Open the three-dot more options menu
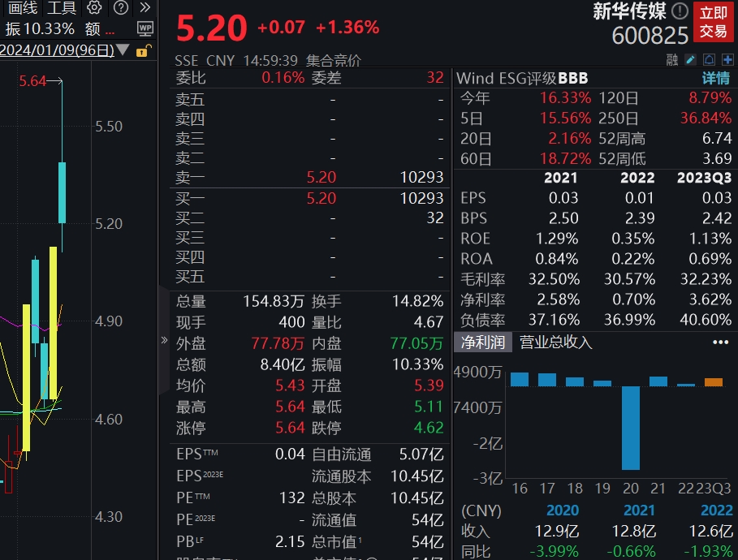 (x=720, y=342)
